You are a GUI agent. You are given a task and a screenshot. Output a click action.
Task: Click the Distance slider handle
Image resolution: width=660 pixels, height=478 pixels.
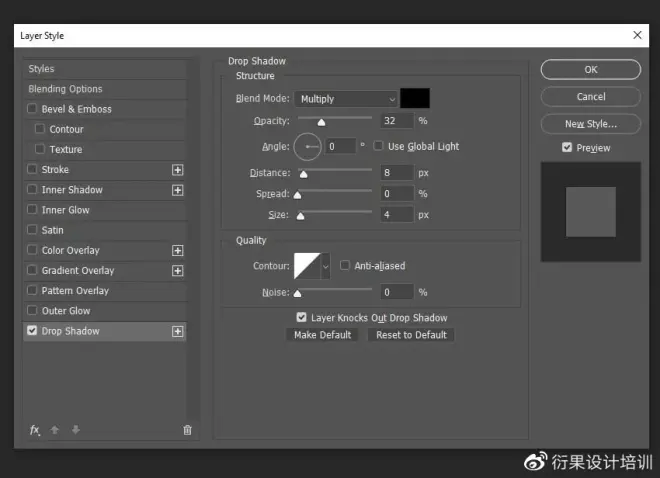(303, 174)
